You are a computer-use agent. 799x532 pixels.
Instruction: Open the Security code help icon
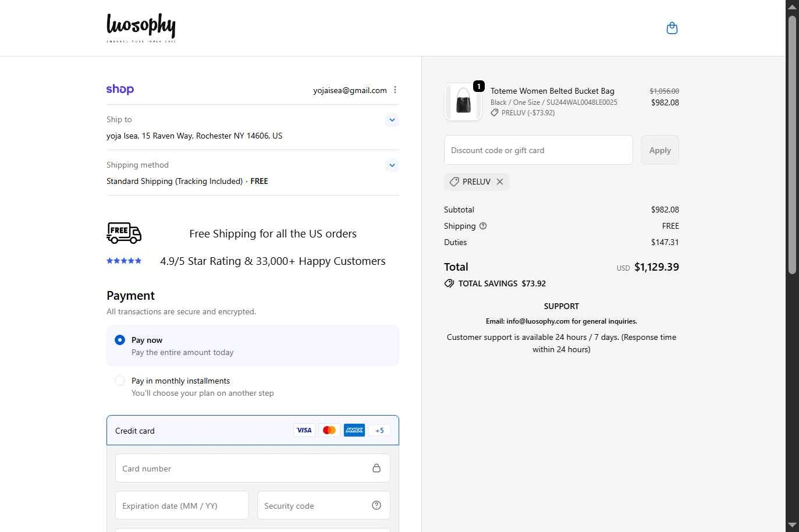pyautogui.click(x=377, y=505)
